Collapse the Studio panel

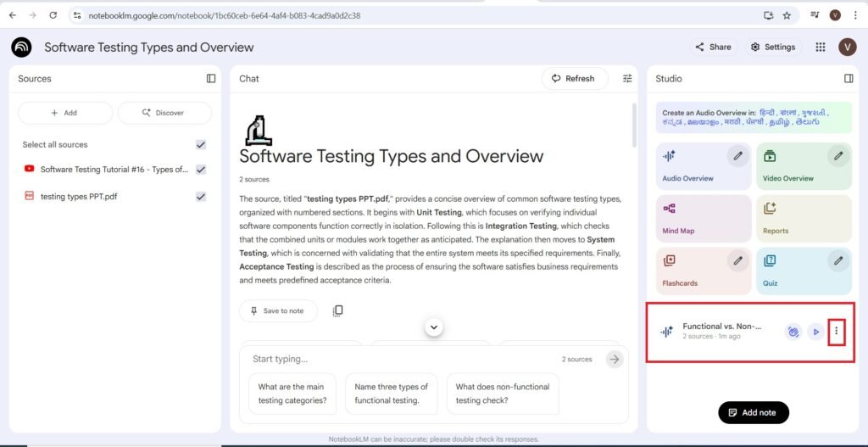pos(849,79)
